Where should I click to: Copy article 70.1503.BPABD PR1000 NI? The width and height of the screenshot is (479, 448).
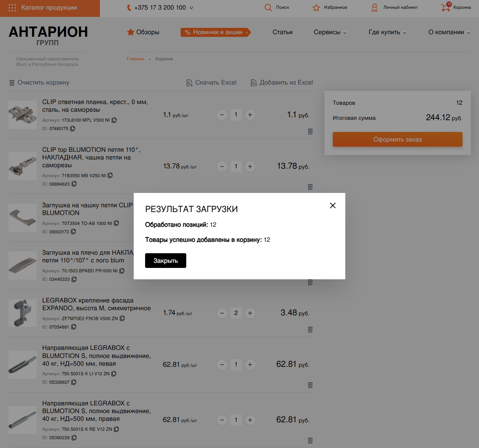click(x=122, y=271)
